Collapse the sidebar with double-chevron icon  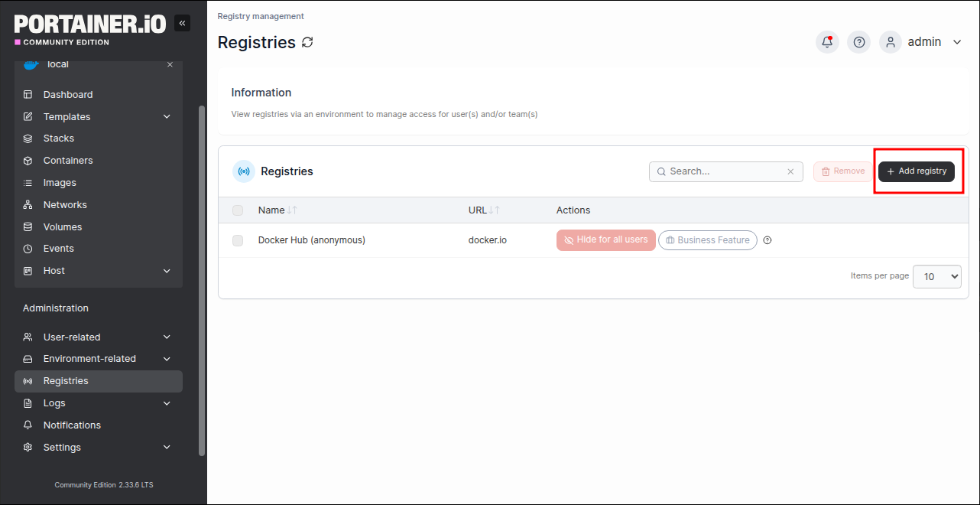pyautogui.click(x=182, y=24)
